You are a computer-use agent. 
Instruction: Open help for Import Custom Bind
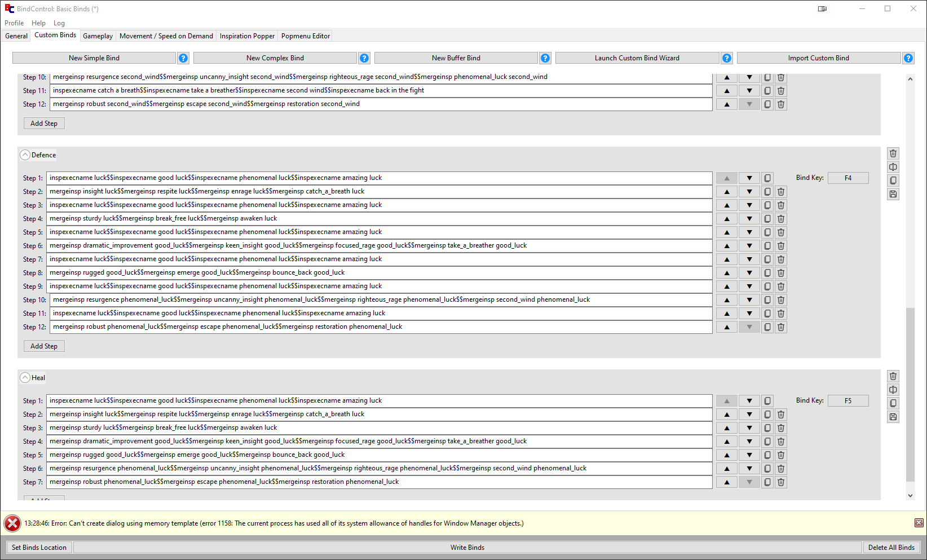click(x=908, y=58)
